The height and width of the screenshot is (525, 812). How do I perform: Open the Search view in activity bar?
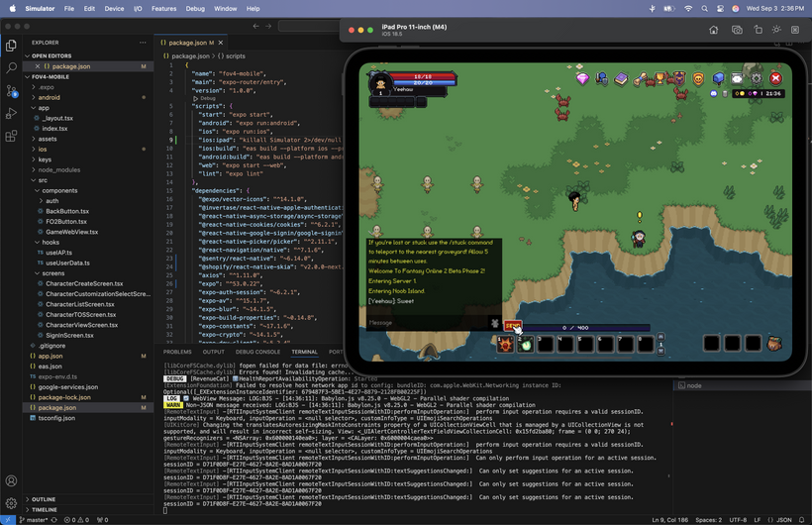[x=11, y=68]
